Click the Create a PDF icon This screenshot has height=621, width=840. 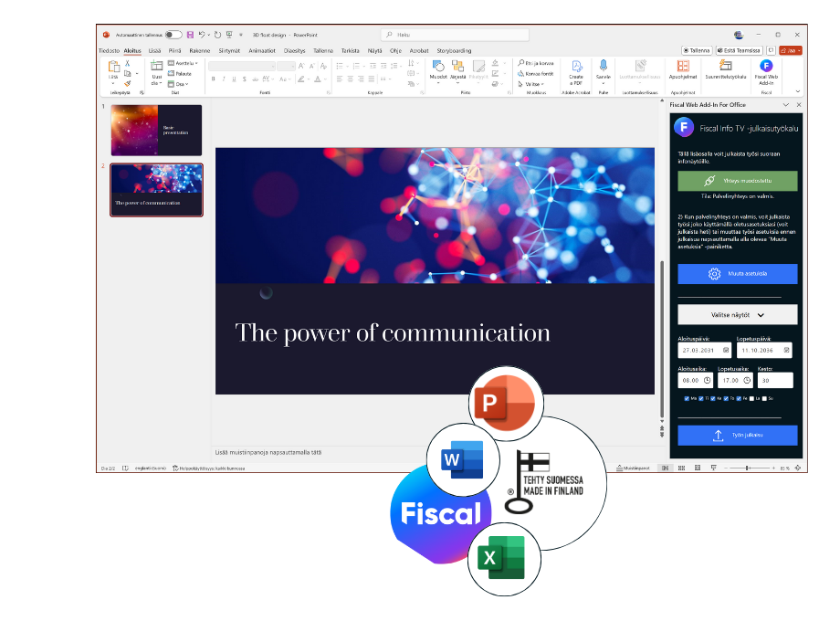[576, 67]
